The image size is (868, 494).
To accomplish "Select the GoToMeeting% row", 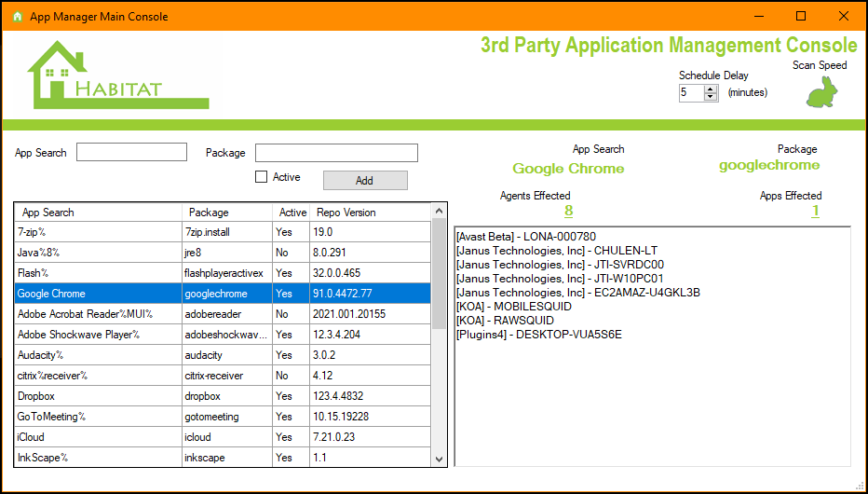I will 223,417.
